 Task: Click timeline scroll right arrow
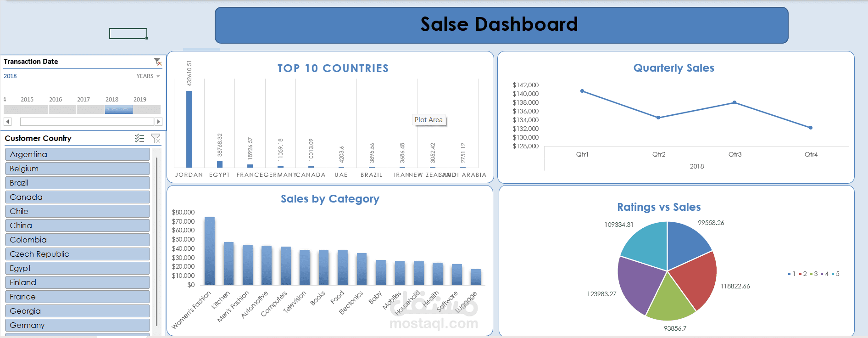point(159,122)
